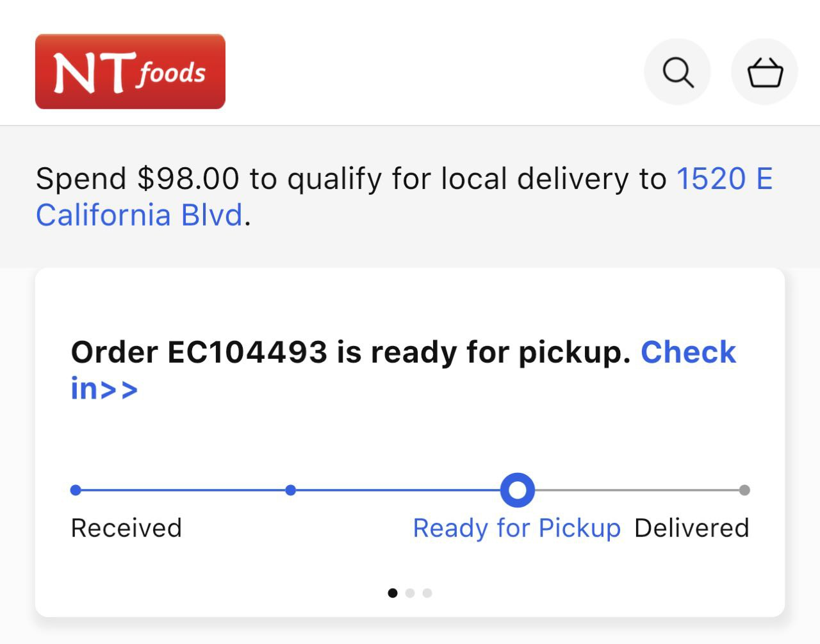Click the Delivered progress dot
The width and height of the screenshot is (820, 644).
(x=744, y=490)
